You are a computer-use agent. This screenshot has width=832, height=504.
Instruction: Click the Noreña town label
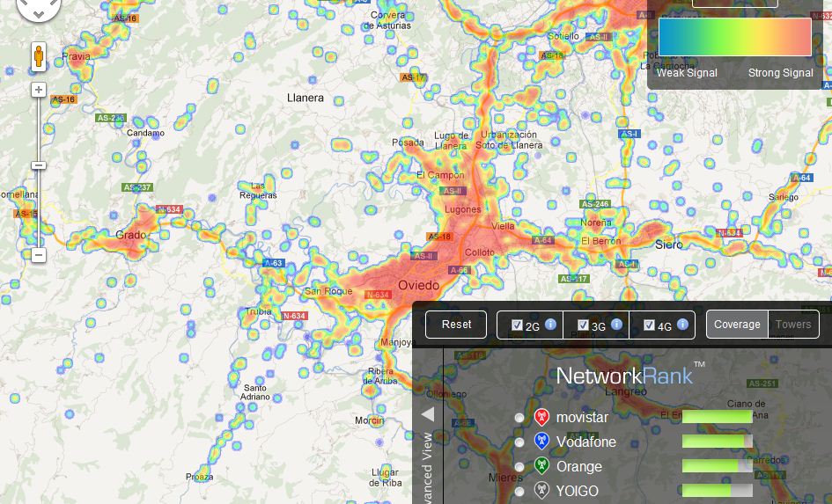[x=596, y=223]
